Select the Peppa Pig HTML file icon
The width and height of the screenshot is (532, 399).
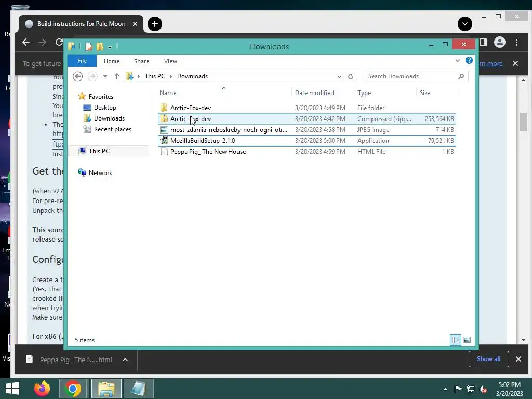coord(164,151)
